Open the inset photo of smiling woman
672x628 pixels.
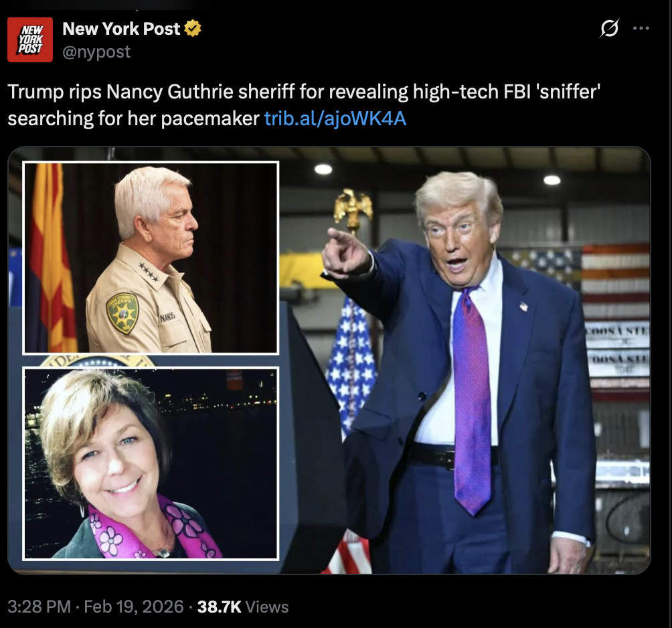point(151,463)
